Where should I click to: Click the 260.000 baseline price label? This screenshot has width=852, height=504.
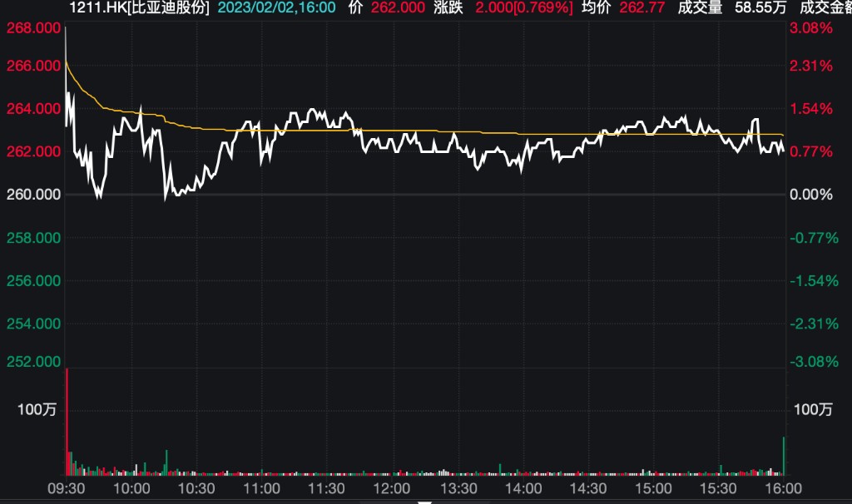pyautogui.click(x=32, y=195)
